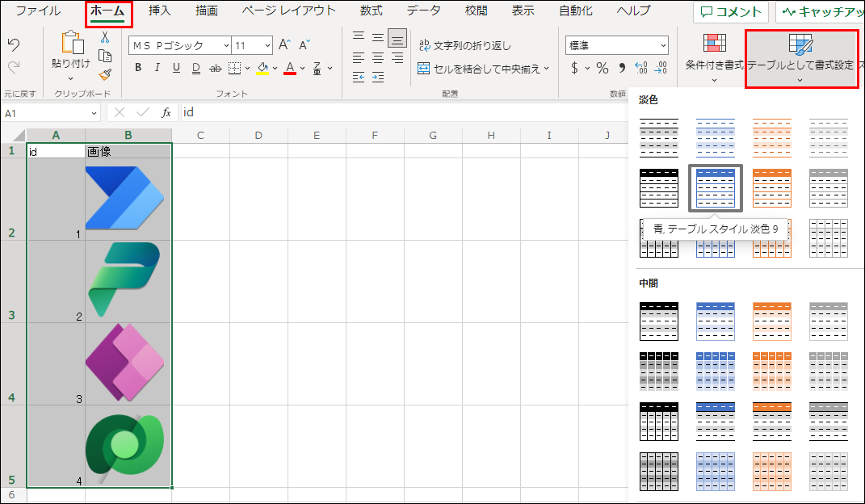Increase font size with larger A icon
This screenshot has height=504, width=865.
coord(284,45)
